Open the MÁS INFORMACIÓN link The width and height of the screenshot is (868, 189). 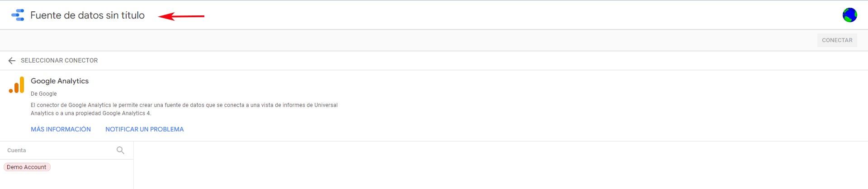click(61, 129)
